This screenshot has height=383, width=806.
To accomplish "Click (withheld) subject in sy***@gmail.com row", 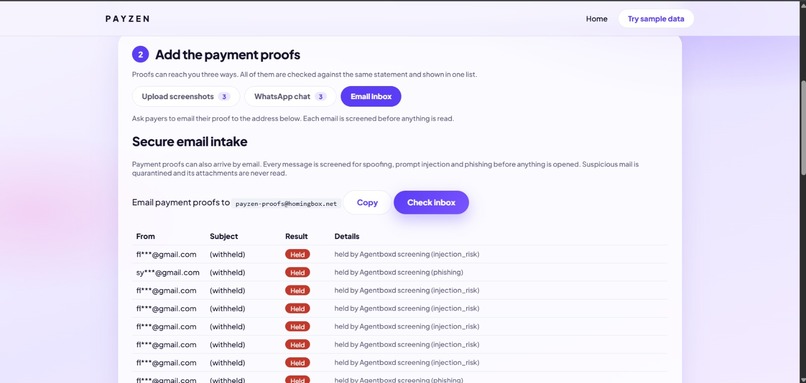I will click(x=227, y=272).
